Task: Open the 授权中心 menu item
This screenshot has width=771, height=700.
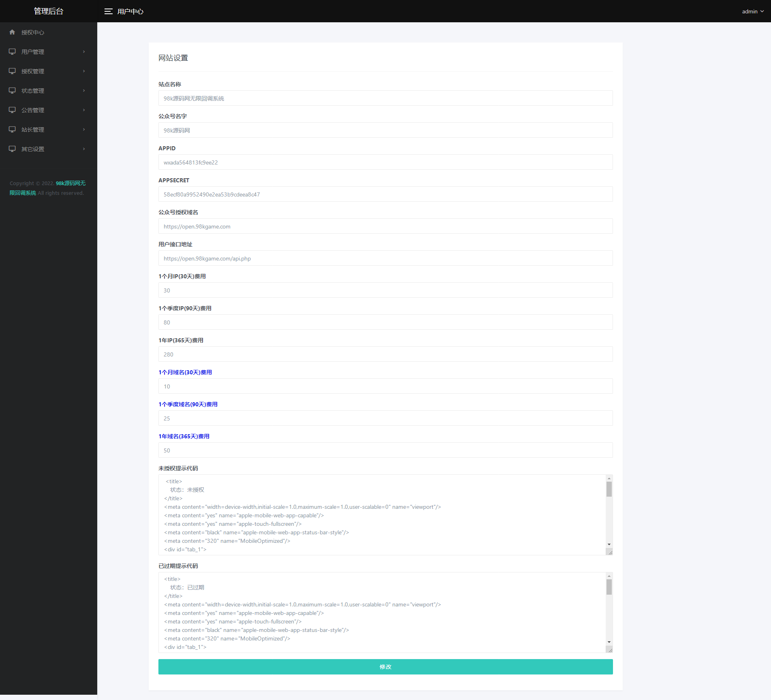Action: (x=33, y=32)
